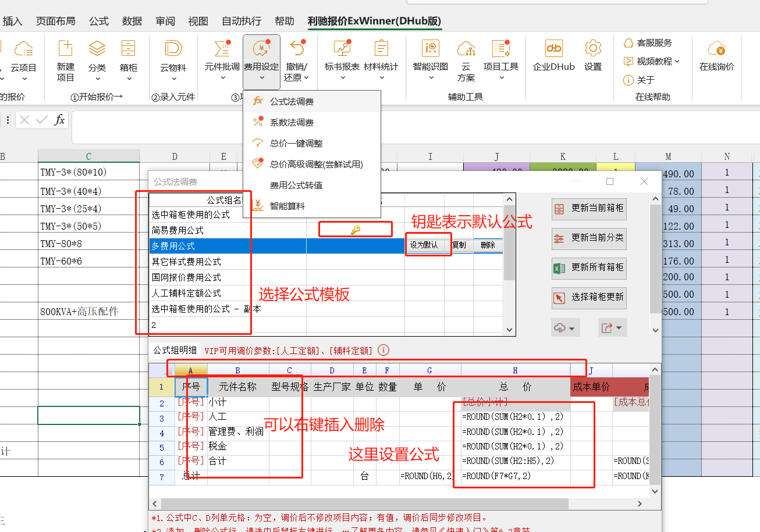Click the 在线询价 online inquiry icon

717,49
